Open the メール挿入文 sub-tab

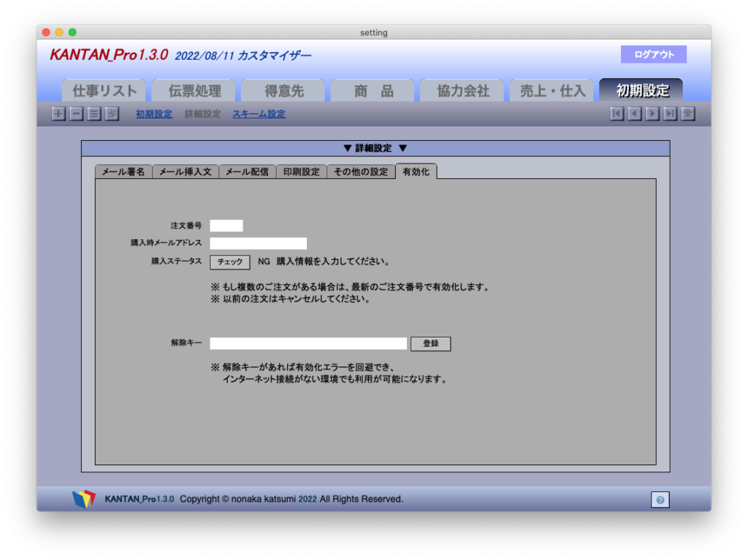(x=185, y=172)
